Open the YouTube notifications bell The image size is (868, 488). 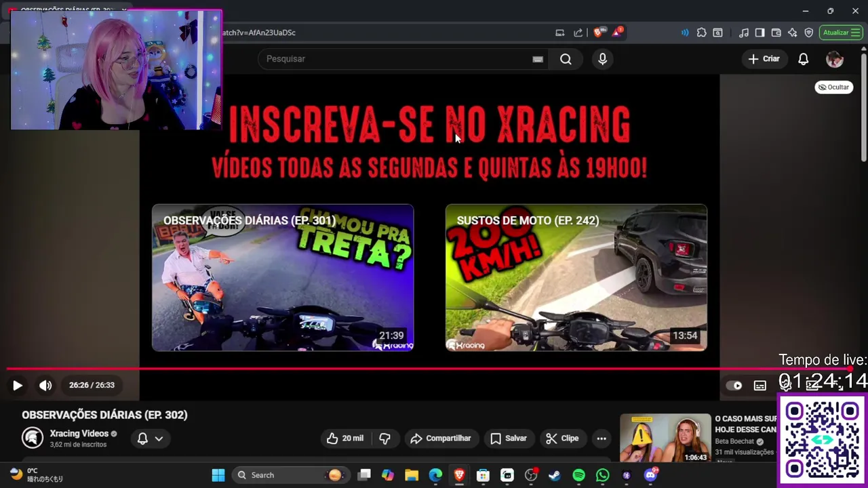(803, 59)
